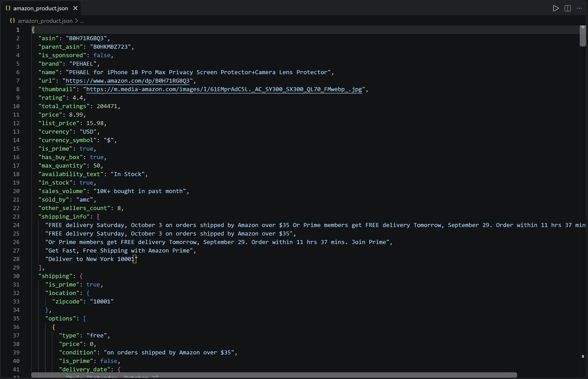Click the price value 8.99

tap(76, 115)
